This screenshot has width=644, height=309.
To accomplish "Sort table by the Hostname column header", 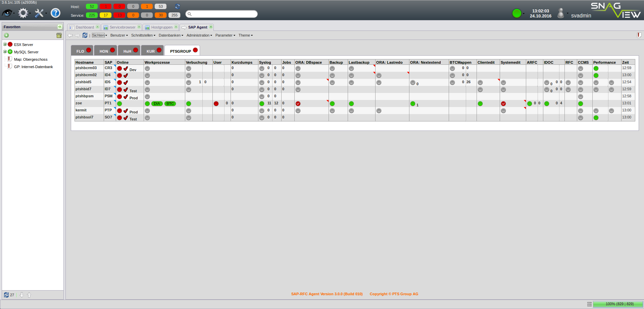I will coord(89,62).
